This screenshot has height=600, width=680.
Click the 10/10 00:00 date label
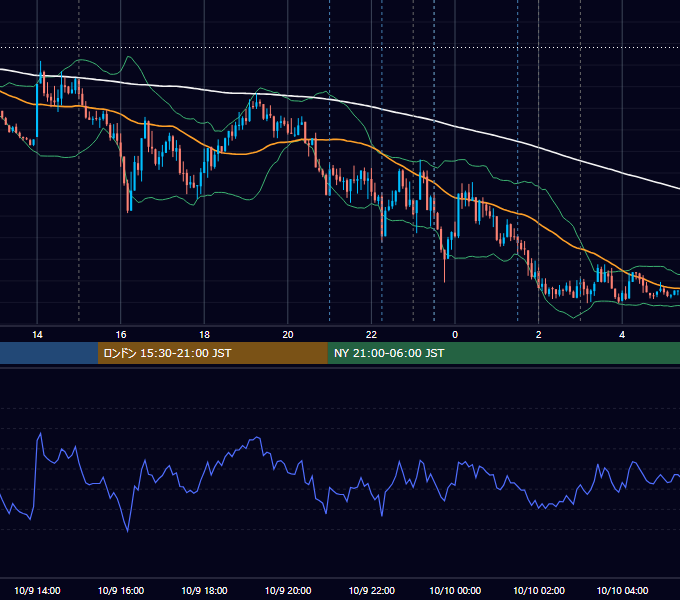[455, 590]
